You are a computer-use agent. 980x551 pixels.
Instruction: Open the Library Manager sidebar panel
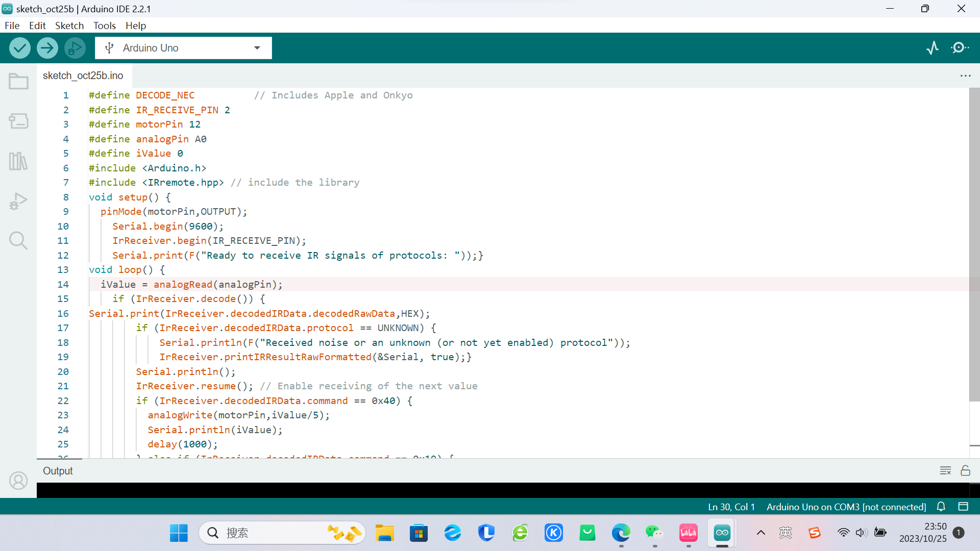pyautogui.click(x=18, y=161)
